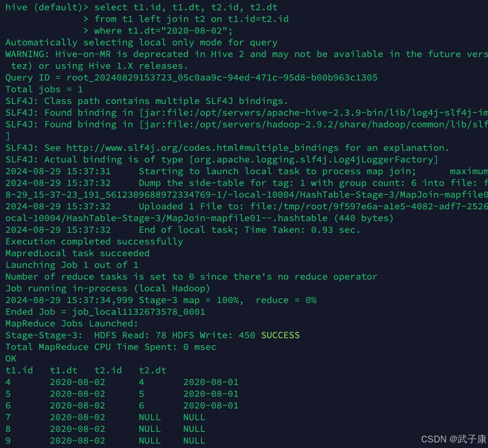
Task: Click the CSDN @武子康 watermark
Action: [x=454, y=439]
